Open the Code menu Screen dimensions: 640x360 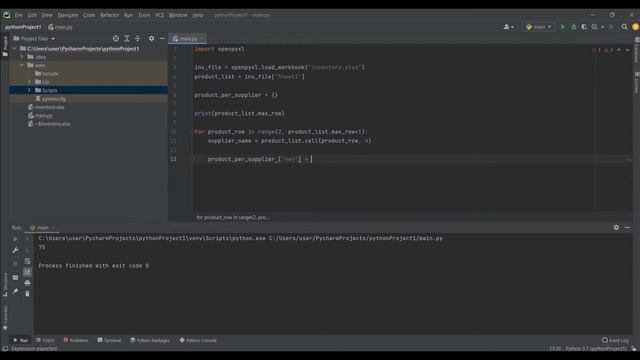click(89, 15)
